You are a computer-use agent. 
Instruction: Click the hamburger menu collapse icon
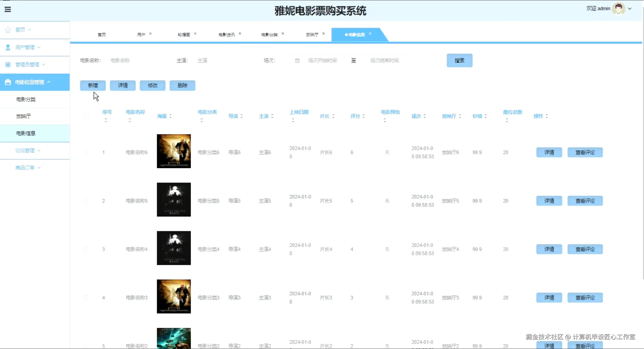(8, 10)
